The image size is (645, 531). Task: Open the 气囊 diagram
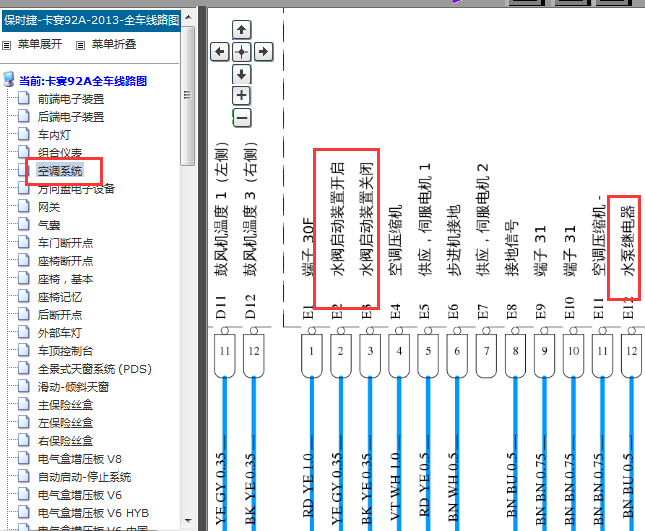click(x=49, y=225)
